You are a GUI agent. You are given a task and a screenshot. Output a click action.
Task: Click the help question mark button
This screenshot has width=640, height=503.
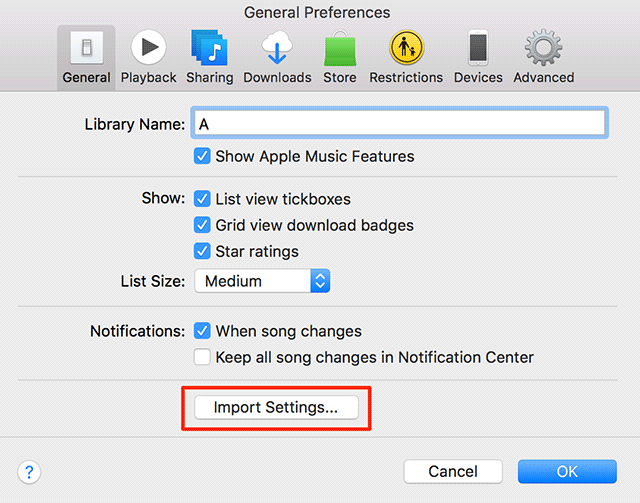coord(28,471)
